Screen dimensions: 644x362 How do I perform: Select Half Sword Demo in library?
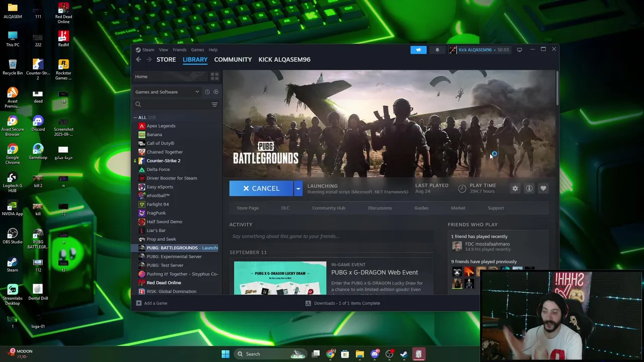[x=165, y=222]
